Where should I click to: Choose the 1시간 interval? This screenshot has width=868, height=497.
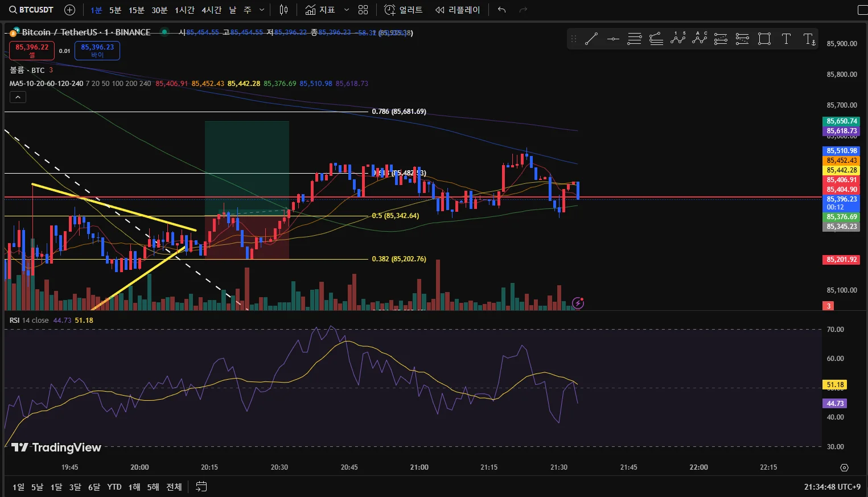pos(184,10)
